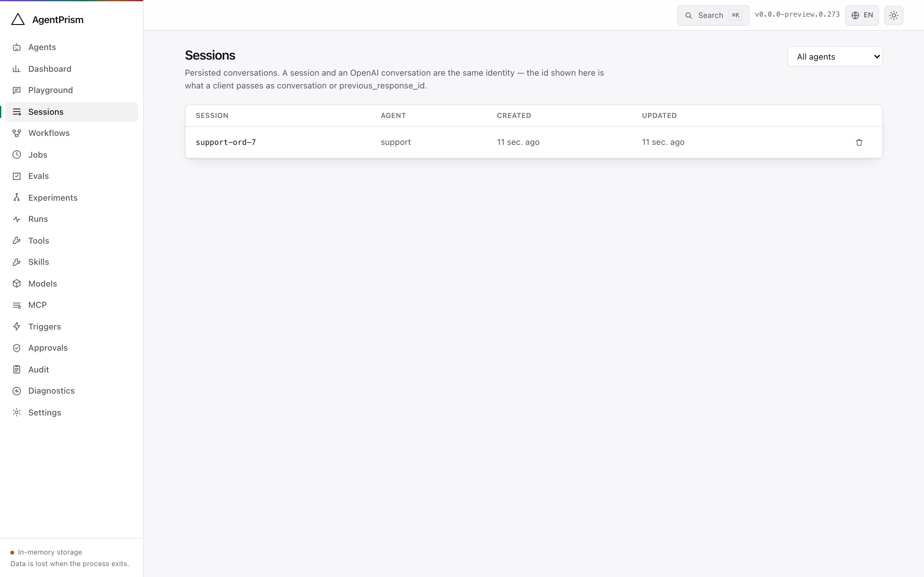Open the support-ord-7 session row
The image size is (924, 577).
534,142
